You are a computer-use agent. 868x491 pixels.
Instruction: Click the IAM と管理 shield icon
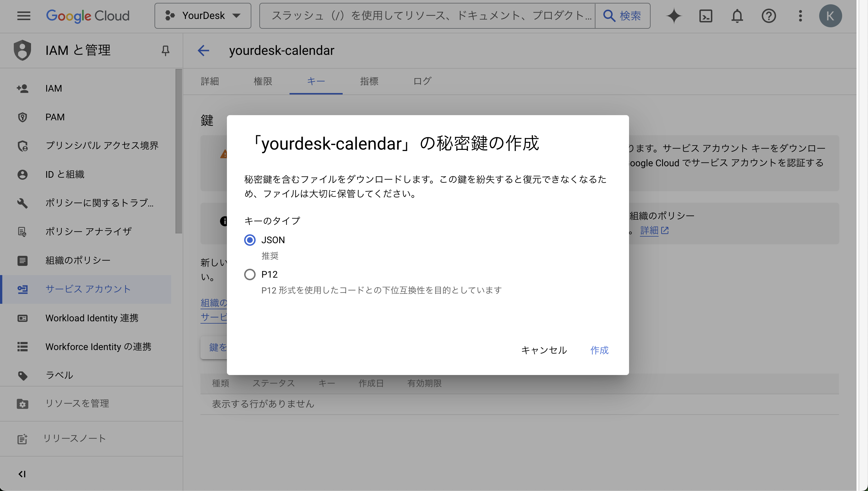pos(22,50)
